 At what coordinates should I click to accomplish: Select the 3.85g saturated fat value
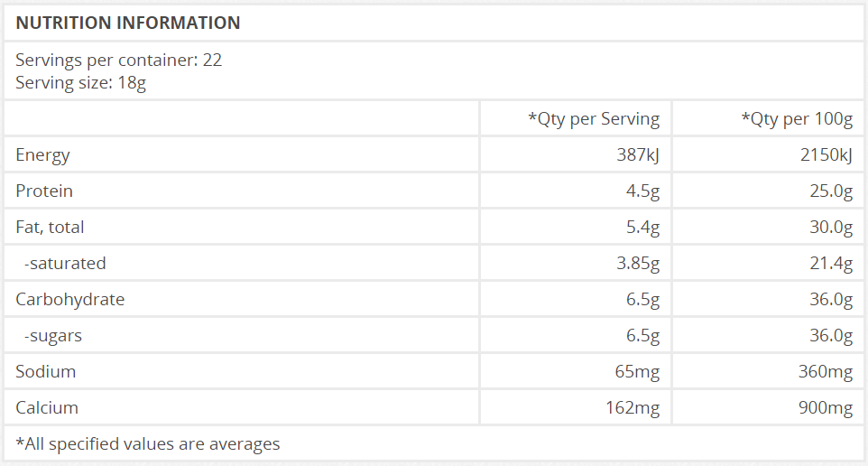coord(638,263)
